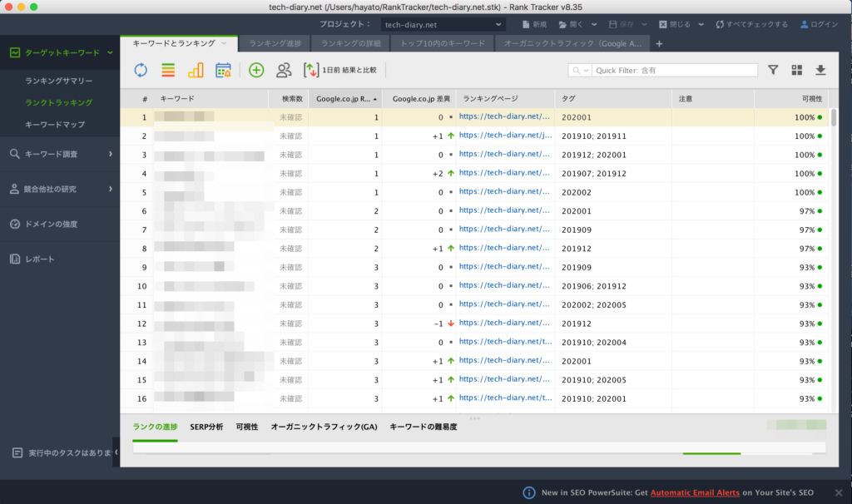This screenshot has width=852, height=504.
Task: Click the Quick Filter search magnifier icon
Action: (x=577, y=71)
